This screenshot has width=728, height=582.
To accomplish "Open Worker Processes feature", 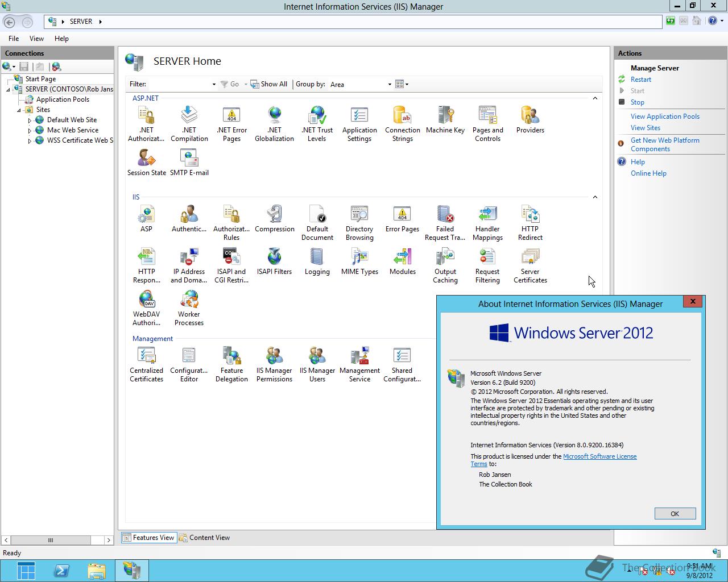I will 189,308.
